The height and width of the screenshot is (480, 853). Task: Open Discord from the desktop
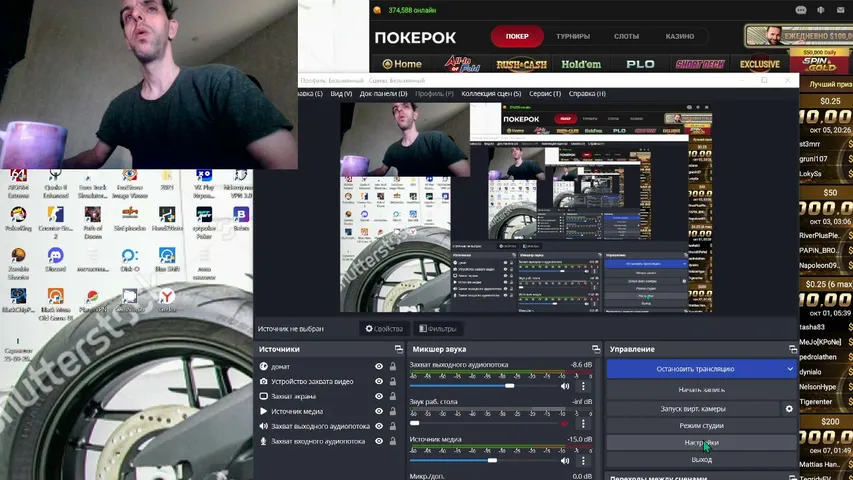pyautogui.click(x=55, y=259)
